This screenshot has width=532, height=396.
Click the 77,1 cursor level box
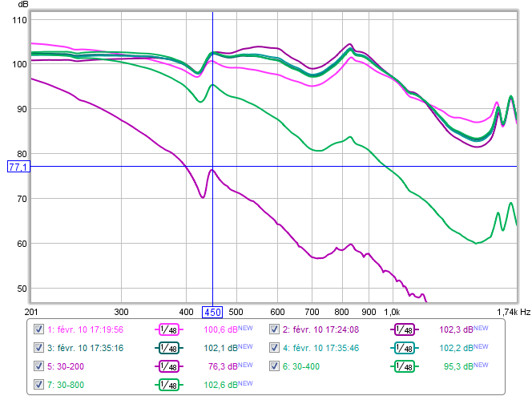[x=17, y=167]
